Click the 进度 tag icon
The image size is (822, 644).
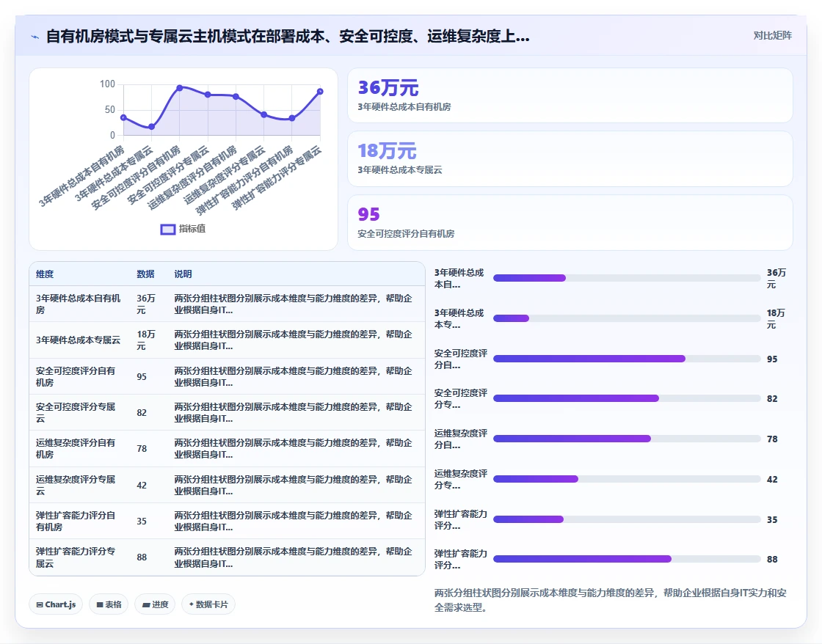pyautogui.click(x=146, y=604)
